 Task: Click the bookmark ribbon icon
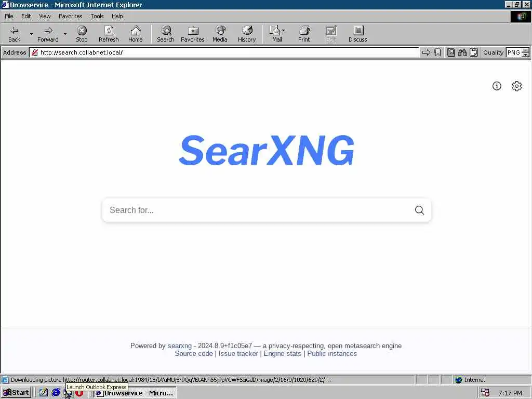tap(437, 52)
